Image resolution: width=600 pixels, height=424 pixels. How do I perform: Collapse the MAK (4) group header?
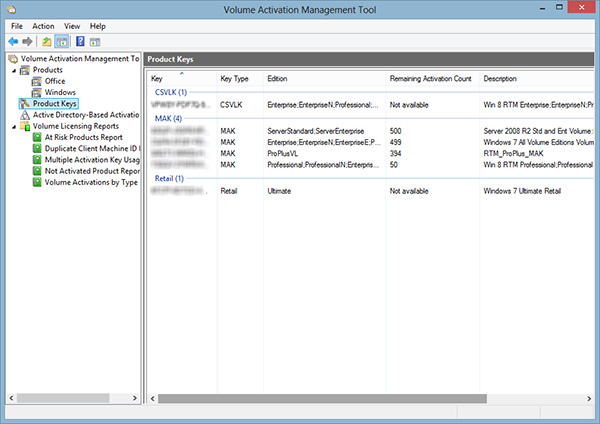[x=168, y=118]
